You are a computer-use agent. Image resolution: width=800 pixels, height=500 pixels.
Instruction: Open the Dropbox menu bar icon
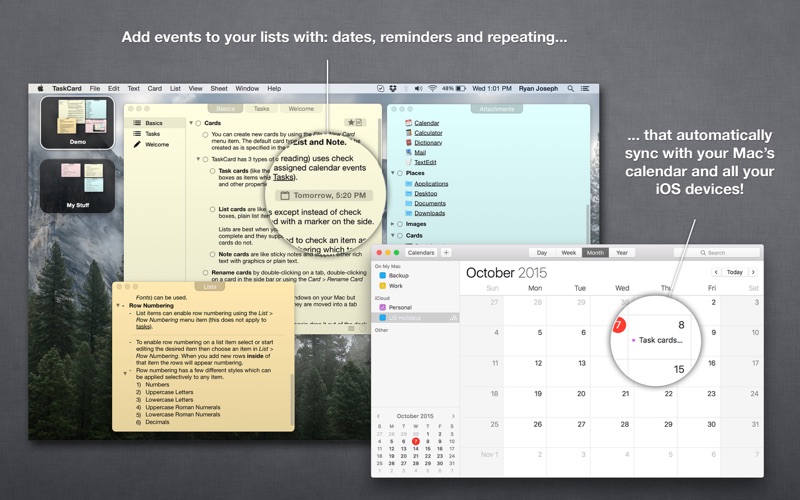(393, 88)
